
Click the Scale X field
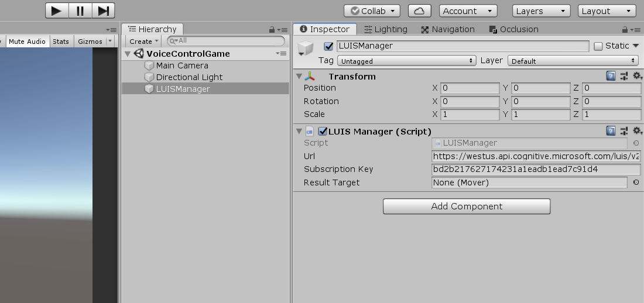(x=470, y=115)
